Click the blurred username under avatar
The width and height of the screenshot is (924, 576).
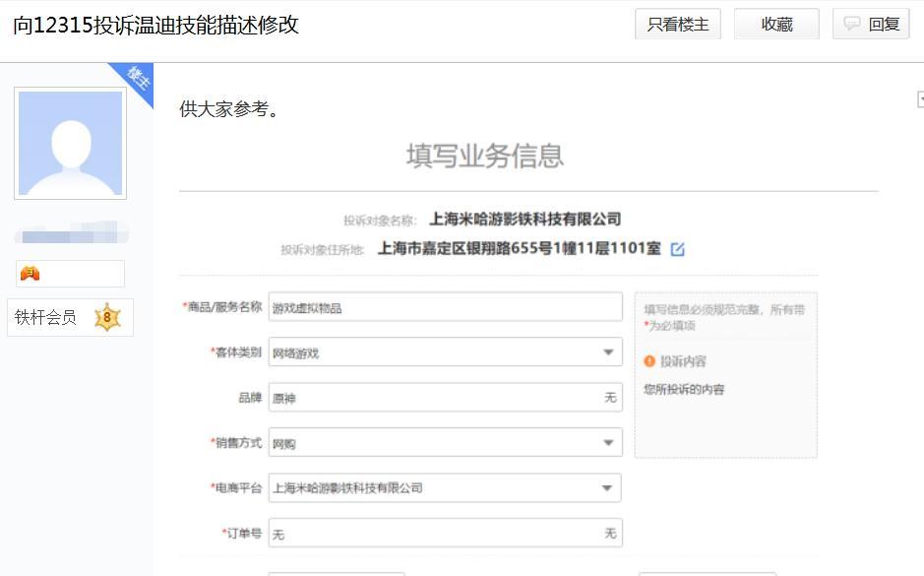(x=72, y=232)
